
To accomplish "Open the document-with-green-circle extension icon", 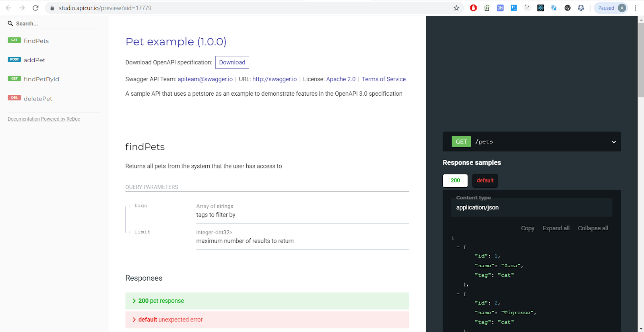I will tap(487, 8).
